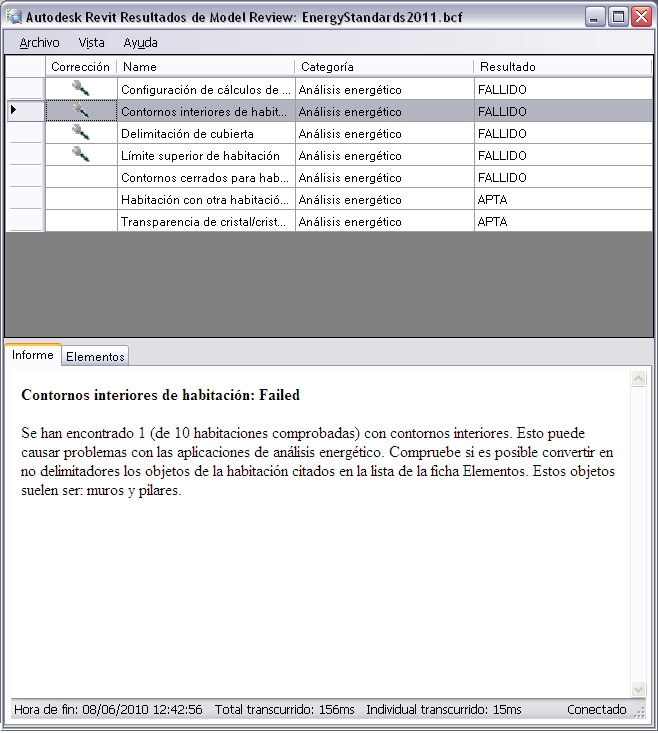Select the Habitación con otra habitació... row name
Image resolution: width=658 pixels, height=733 pixels.
coord(206,200)
